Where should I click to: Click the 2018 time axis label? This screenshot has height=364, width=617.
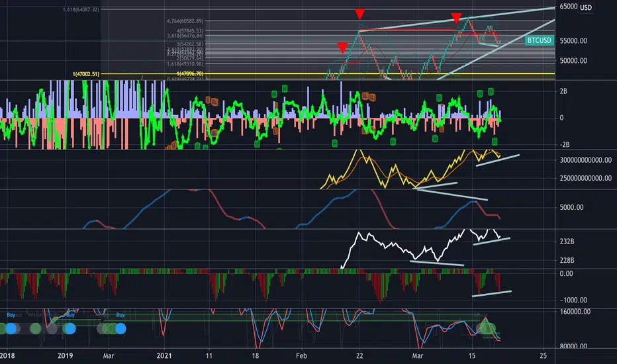pyautogui.click(x=7, y=356)
